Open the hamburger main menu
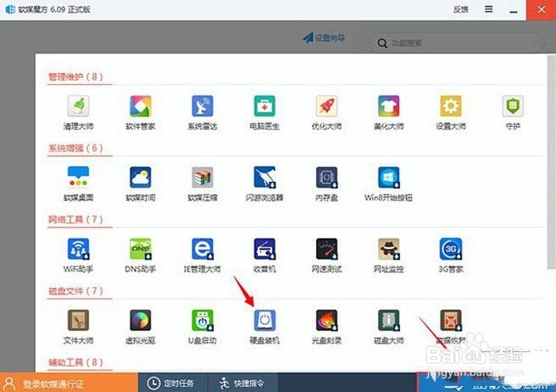The width and height of the screenshot is (556, 392). (x=489, y=9)
